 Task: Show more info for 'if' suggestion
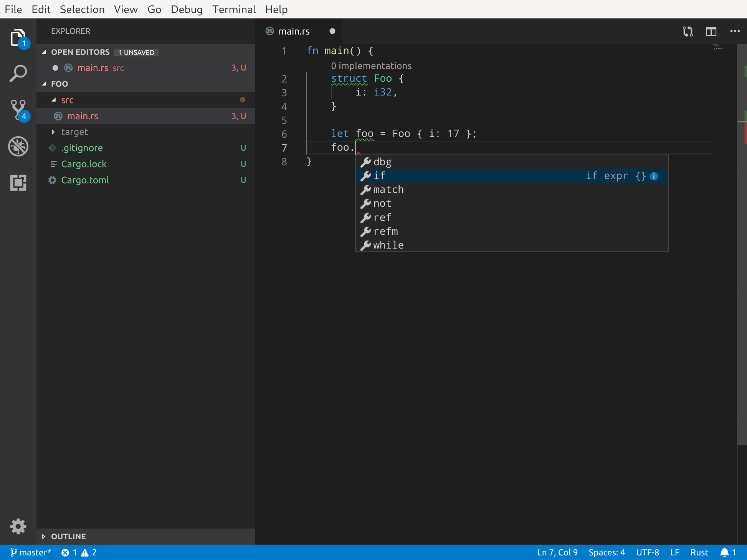(x=654, y=176)
